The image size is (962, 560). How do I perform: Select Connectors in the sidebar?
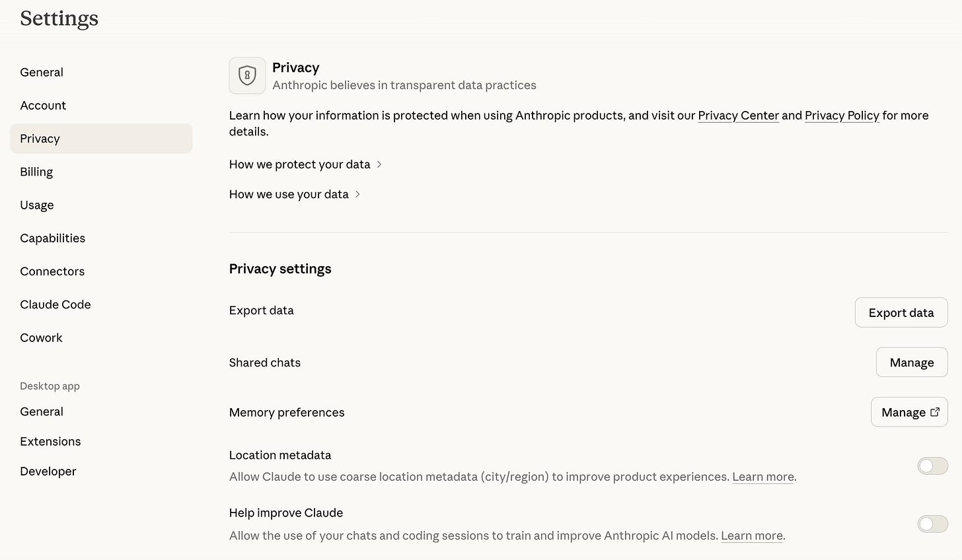point(52,271)
